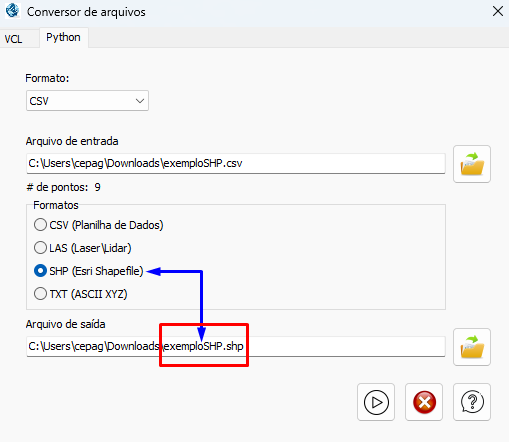Switch to the VCL tab

pyautogui.click(x=13, y=39)
